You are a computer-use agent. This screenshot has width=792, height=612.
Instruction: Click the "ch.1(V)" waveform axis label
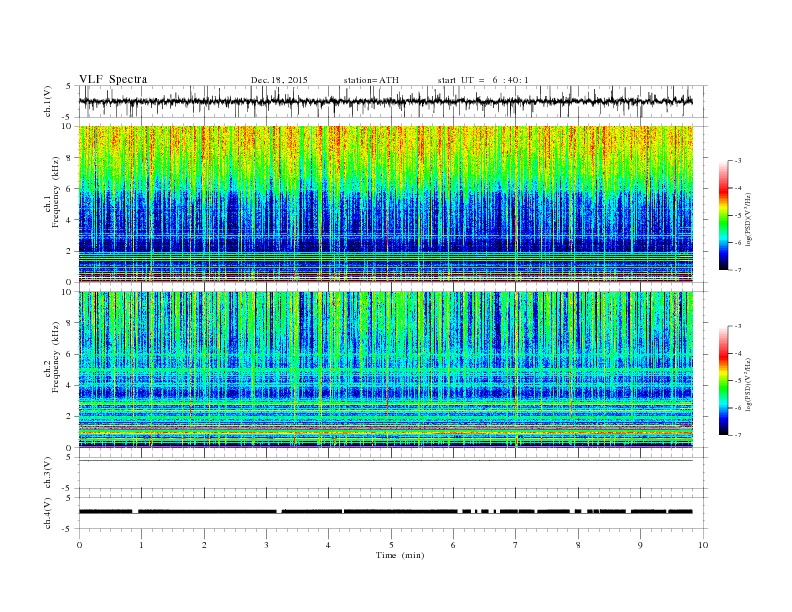pyautogui.click(x=48, y=101)
